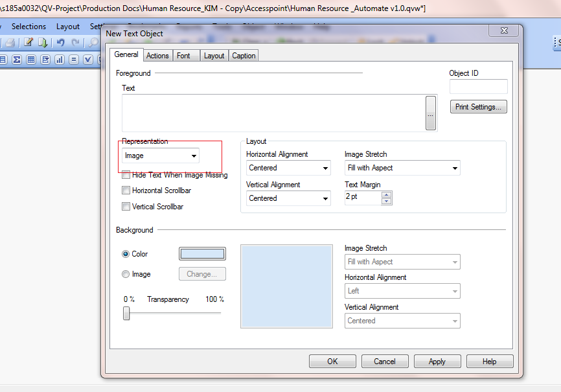Create Table Box using grid icon
This screenshot has width=561, height=392.
pyautogui.click(x=31, y=60)
